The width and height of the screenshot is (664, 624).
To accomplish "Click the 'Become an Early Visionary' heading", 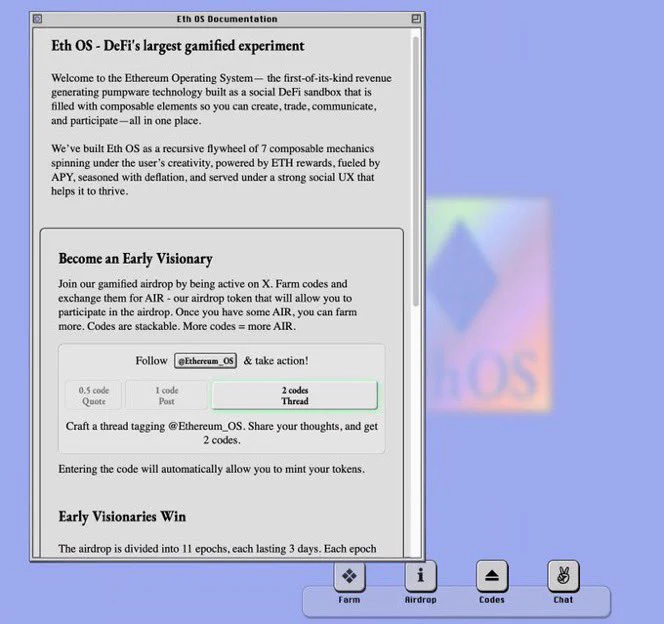I will pyautogui.click(x=136, y=259).
